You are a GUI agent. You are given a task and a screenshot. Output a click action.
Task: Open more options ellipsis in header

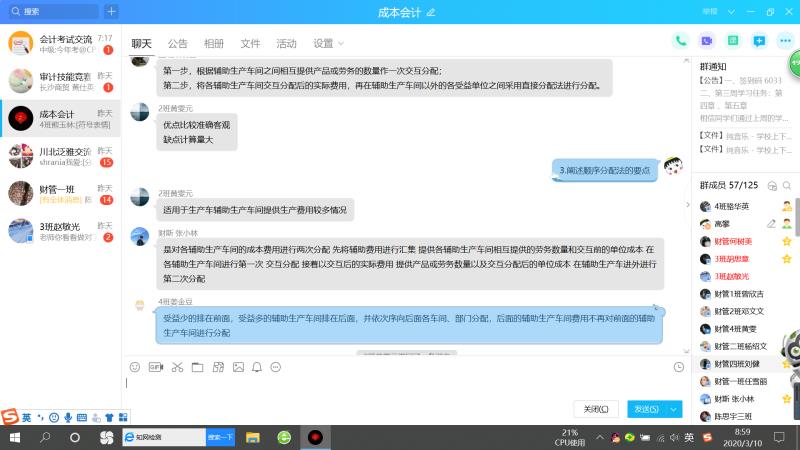point(785,41)
